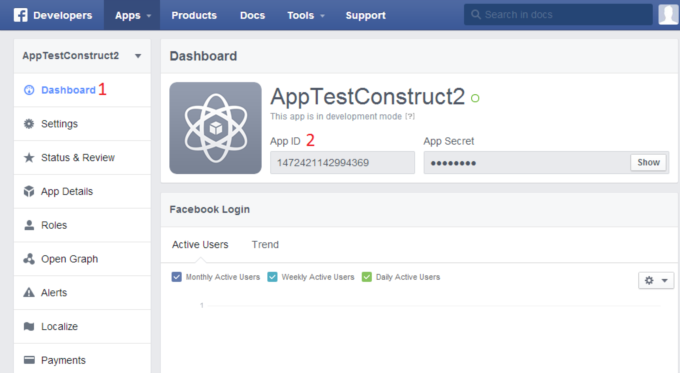The width and height of the screenshot is (680, 373).
Task: Click the development mode help [?] link
Action: pos(410,116)
